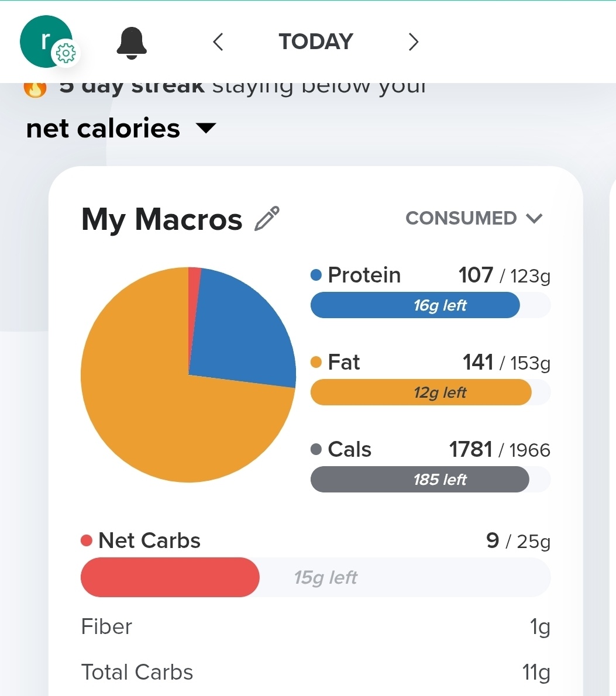
Task: Expand the net calories dropdown
Action: click(206, 128)
